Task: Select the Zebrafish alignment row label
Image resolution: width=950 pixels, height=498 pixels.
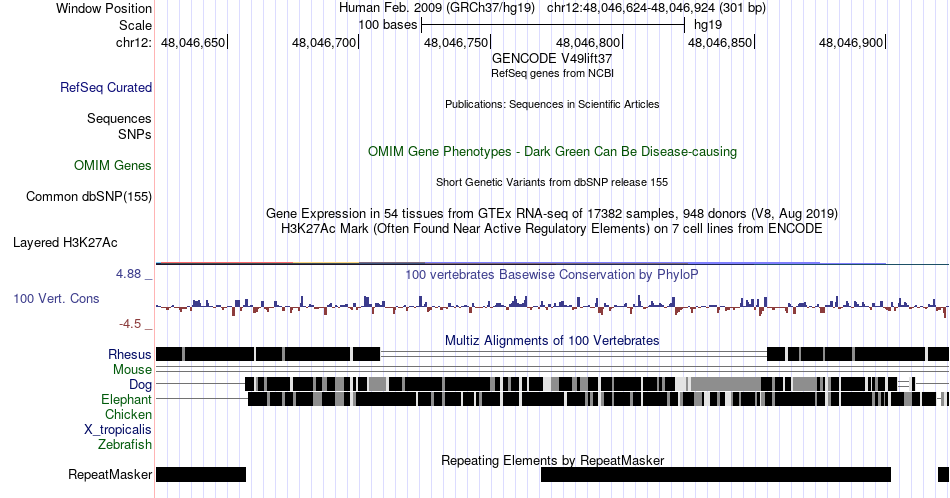Action: (125, 444)
